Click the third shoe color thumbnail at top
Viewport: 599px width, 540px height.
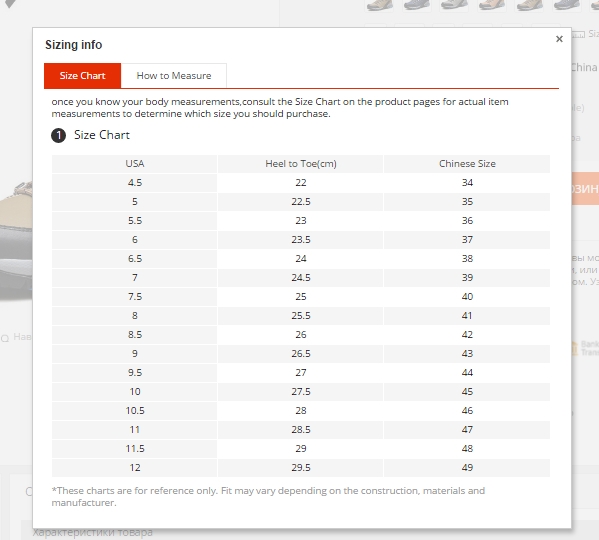454,5
